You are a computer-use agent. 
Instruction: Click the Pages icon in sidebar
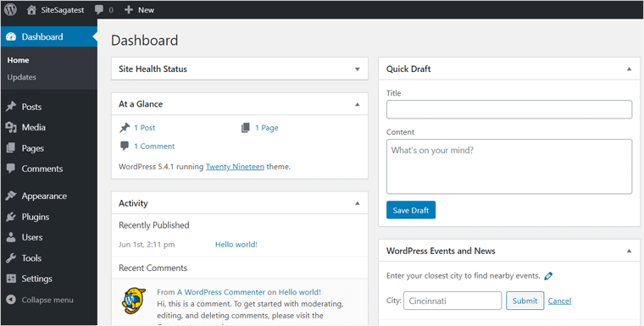tap(11, 148)
